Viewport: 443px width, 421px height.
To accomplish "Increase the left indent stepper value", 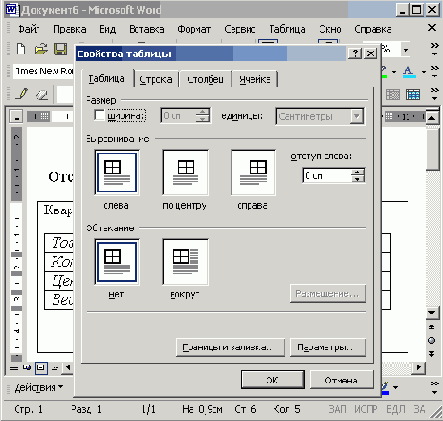I will (358, 172).
